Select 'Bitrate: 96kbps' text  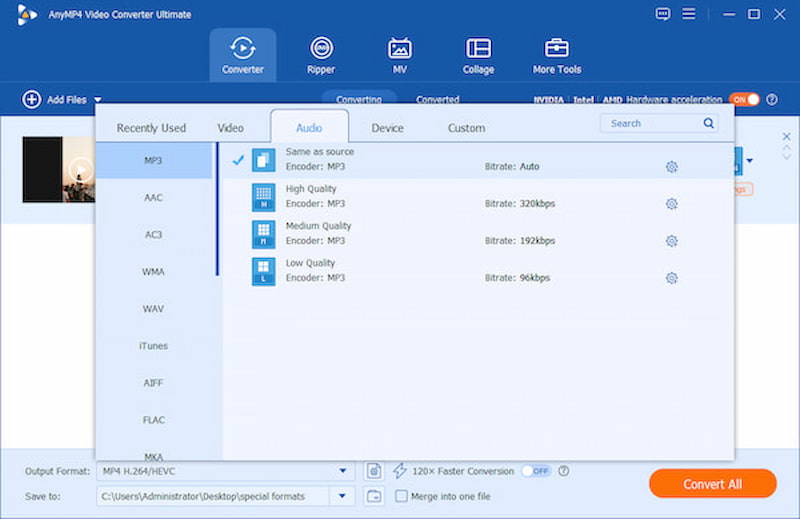517,278
